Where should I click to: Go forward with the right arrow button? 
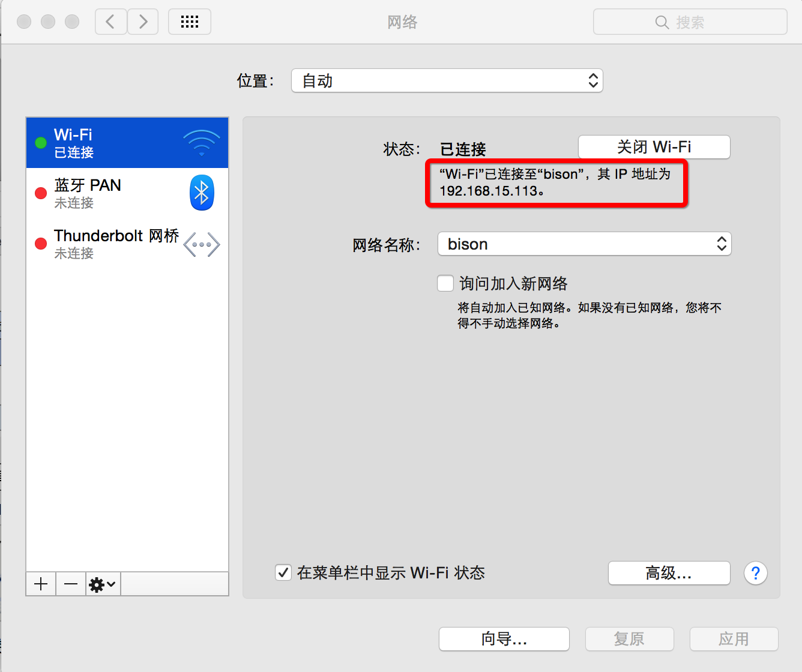143,22
